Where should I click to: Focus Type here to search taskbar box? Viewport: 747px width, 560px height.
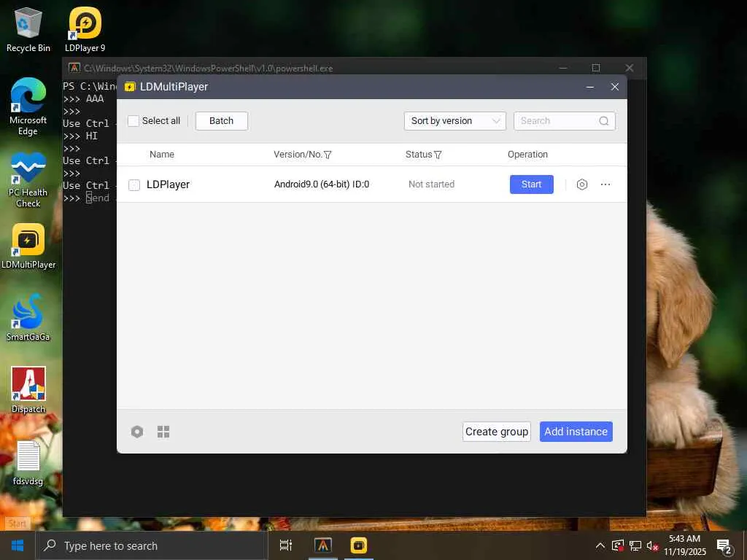[152, 545]
